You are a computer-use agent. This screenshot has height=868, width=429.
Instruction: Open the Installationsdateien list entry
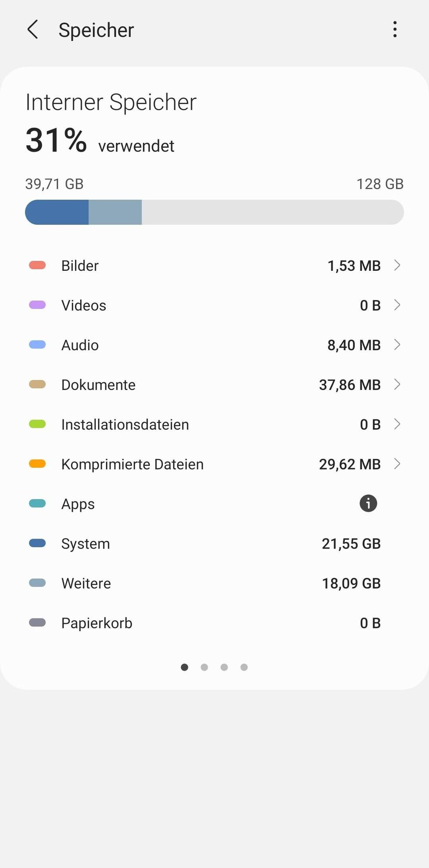125,424
